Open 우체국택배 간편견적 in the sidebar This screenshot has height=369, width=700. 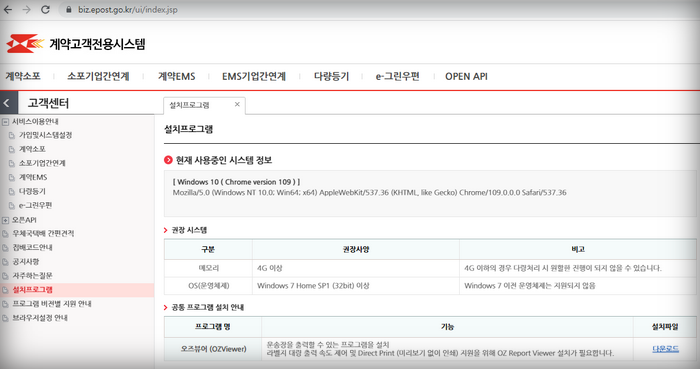43,233
